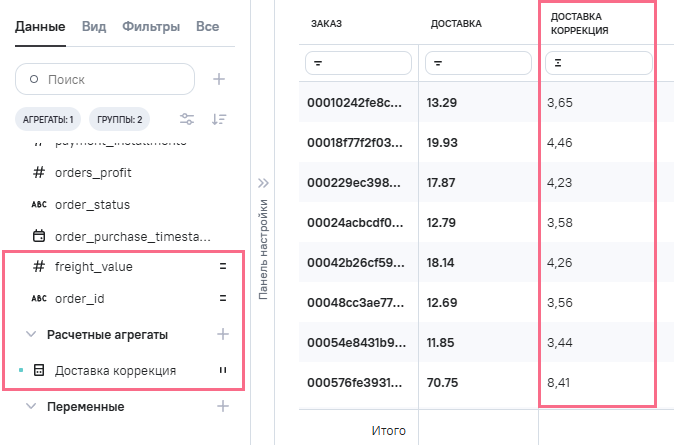This screenshot has width=674, height=445.
Task: Collapse the Переменные section
Action: click(x=31, y=406)
